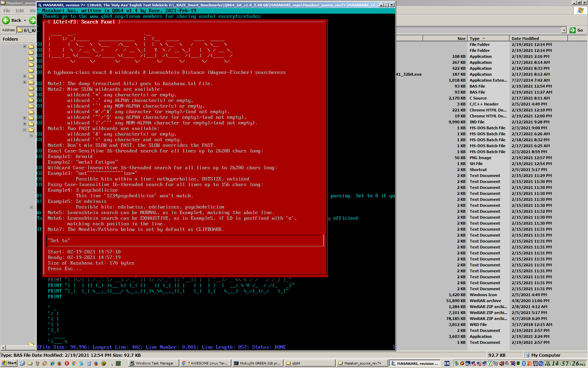This screenshot has width=588, height=368.
Task: Collapse the minus node in folder tree
Action: 24,130
